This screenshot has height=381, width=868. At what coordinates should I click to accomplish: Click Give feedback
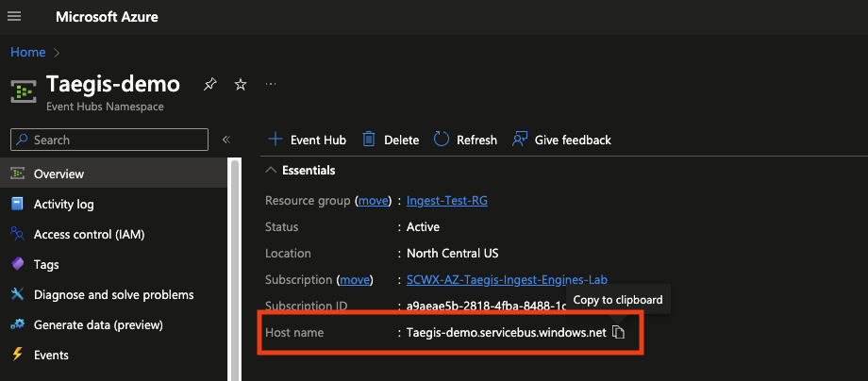(x=562, y=140)
